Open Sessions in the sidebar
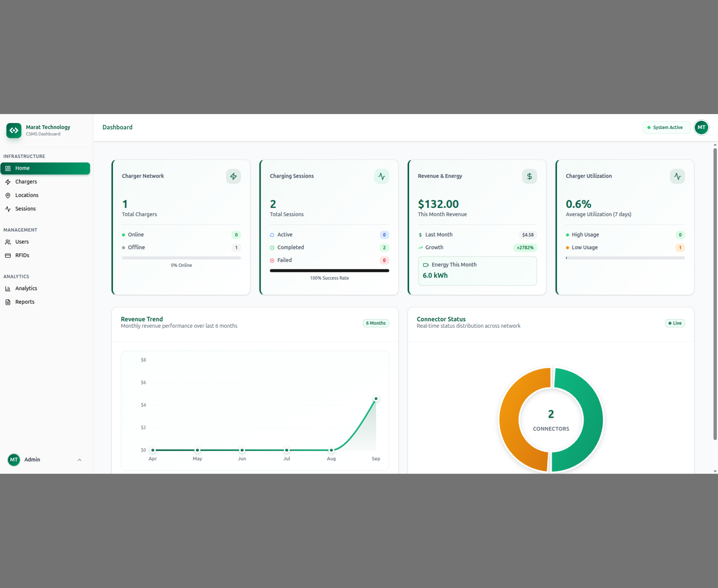Image resolution: width=718 pixels, height=588 pixels. (x=25, y=209)
